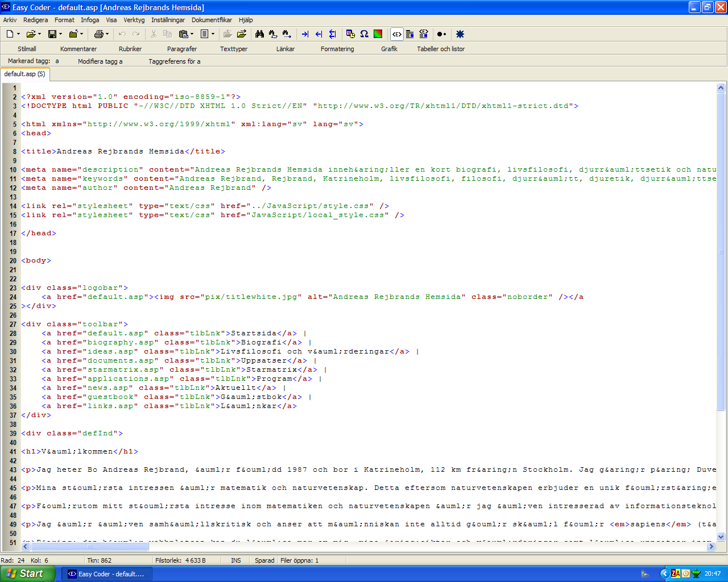Open the Verktyg menu

[x=134, y=20]
